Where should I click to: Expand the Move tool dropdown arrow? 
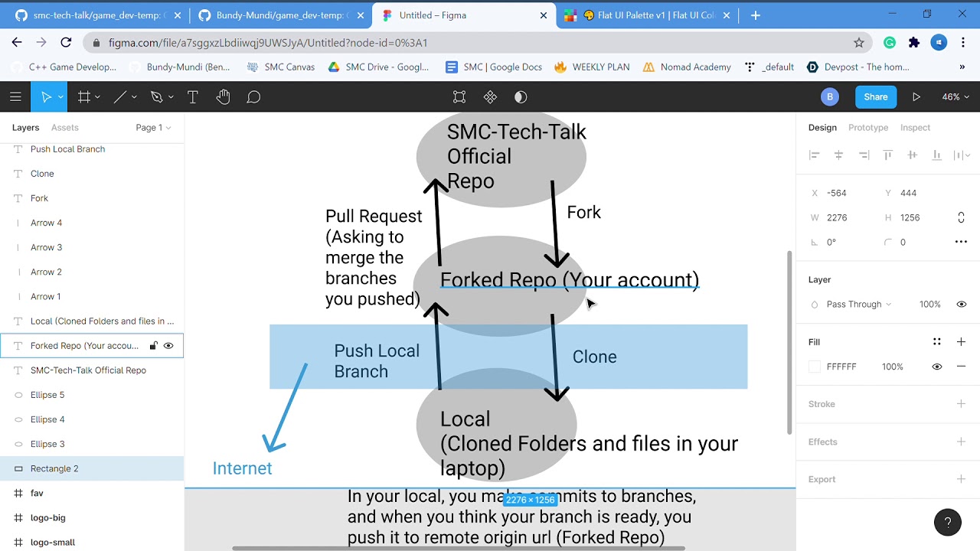click(60, 97)
